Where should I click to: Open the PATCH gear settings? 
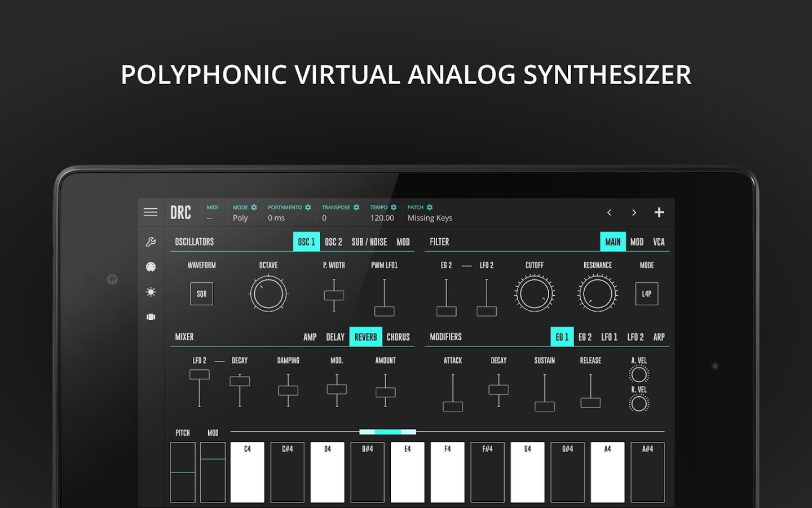tap(430, 207)
